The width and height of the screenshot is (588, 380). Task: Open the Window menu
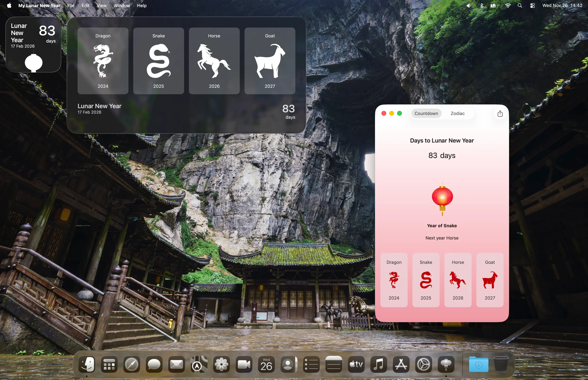click(122, 5)
